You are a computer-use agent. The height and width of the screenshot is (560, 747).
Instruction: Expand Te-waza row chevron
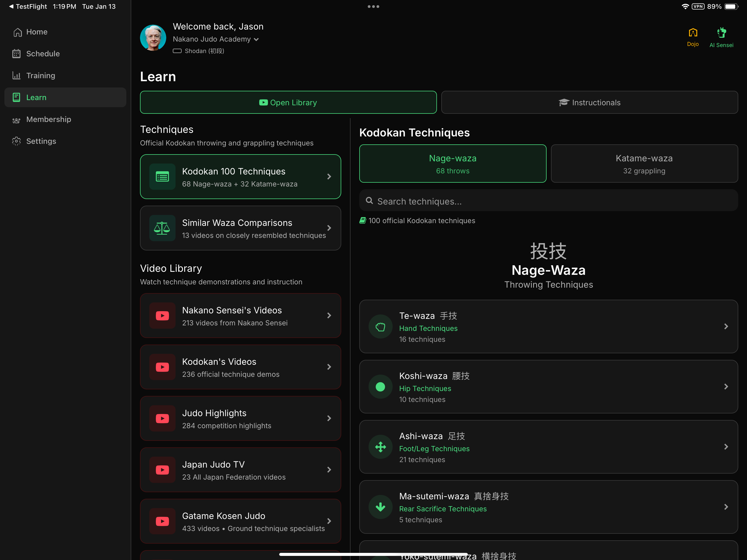pos(726,326)
